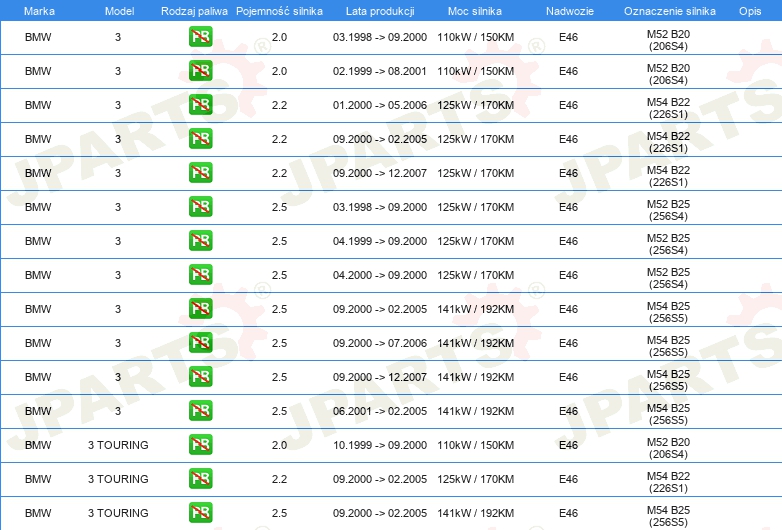Click the Oznaczenie silnika column header
Image resolution: width=782 pixels, height=530 pixels.
[670, 11]
